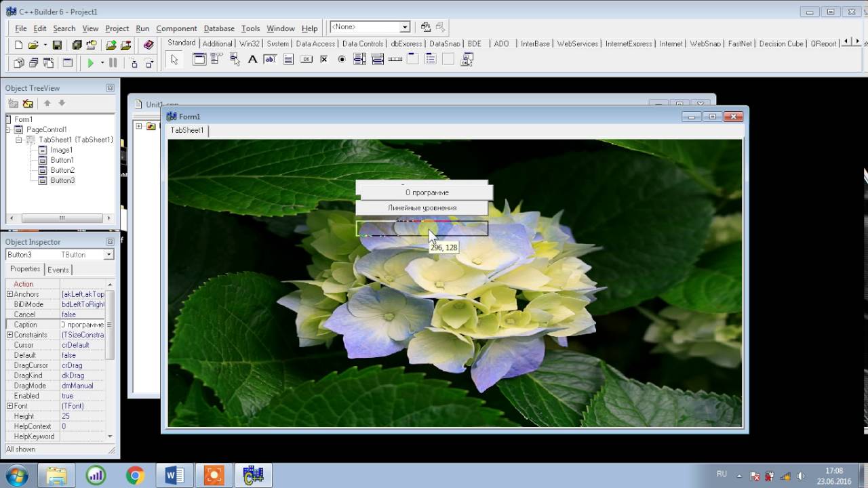
Task: Select the arrow pointer in the component palette
Action: click(x=174, y=60)
